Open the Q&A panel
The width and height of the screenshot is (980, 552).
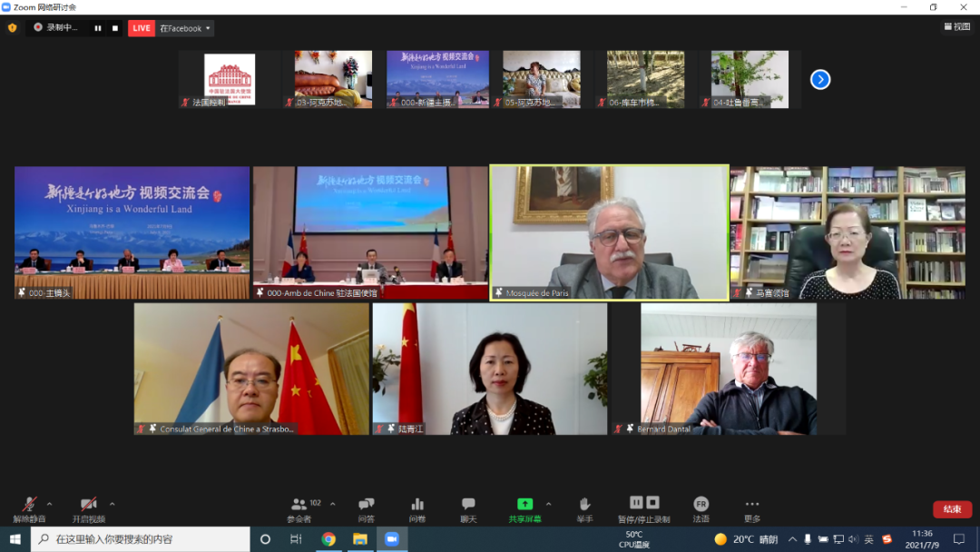(x=366, y=508)
